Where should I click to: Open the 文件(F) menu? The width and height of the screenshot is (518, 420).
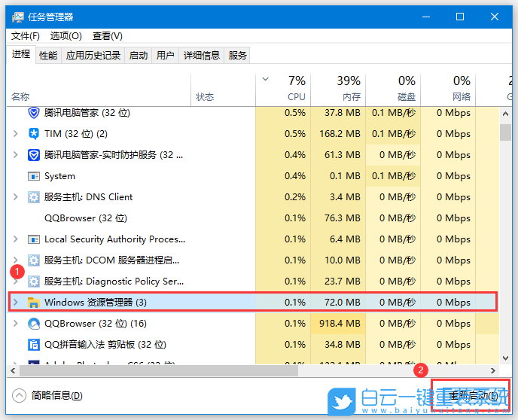coord(26,36)
